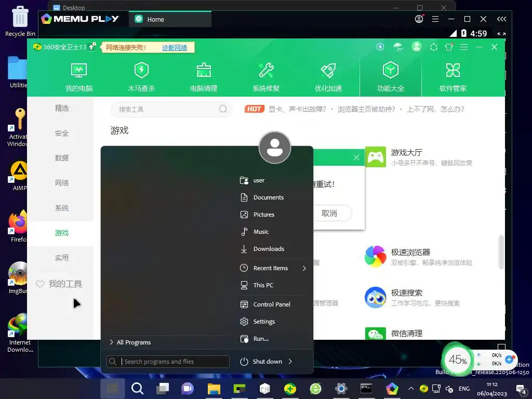Select 游戏 category in 360 sidebar
The height and width of the screenshot is (399, 532).
(61, 233)
